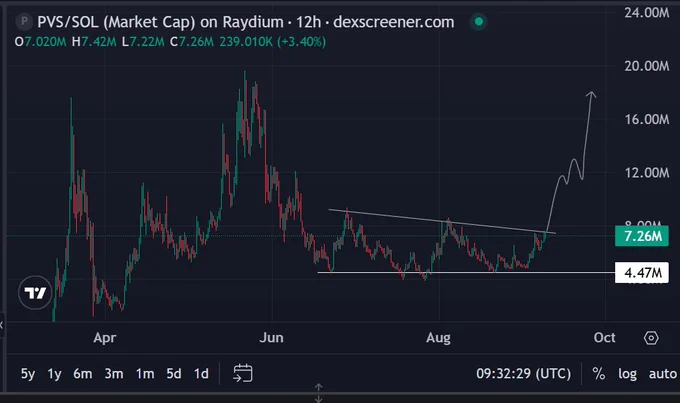Open the TradingView logo link
680x403 pixels.
[35, 293]
